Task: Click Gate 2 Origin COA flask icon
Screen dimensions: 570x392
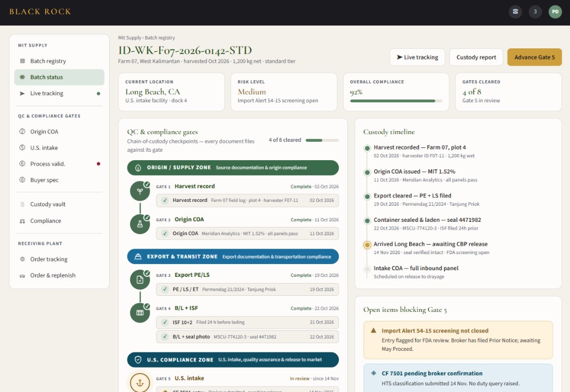Action: click(140, 224)
